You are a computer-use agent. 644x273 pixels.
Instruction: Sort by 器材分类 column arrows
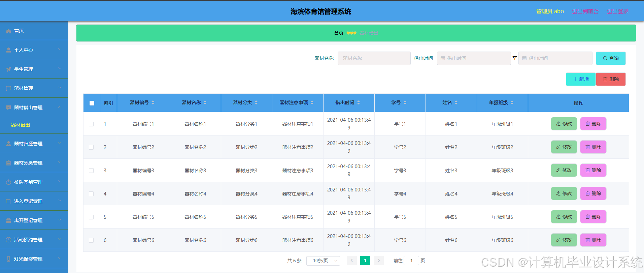[x=256, y=102]
